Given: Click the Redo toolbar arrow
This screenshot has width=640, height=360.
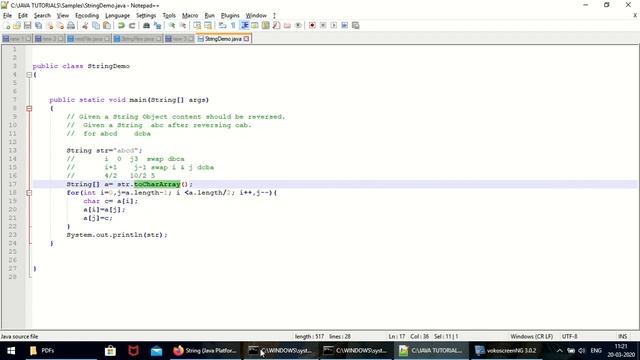Looking at the screenshot, I should [x=132, y=25].
